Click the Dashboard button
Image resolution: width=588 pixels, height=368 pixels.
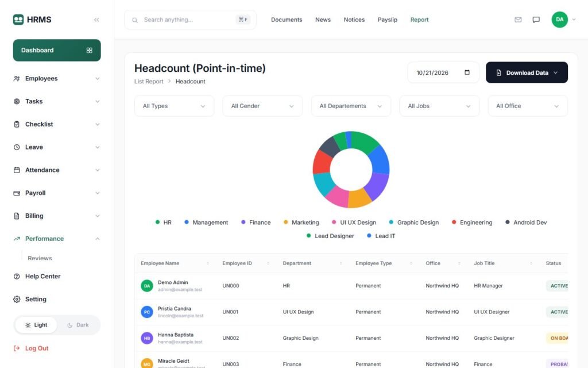(57, 51)
